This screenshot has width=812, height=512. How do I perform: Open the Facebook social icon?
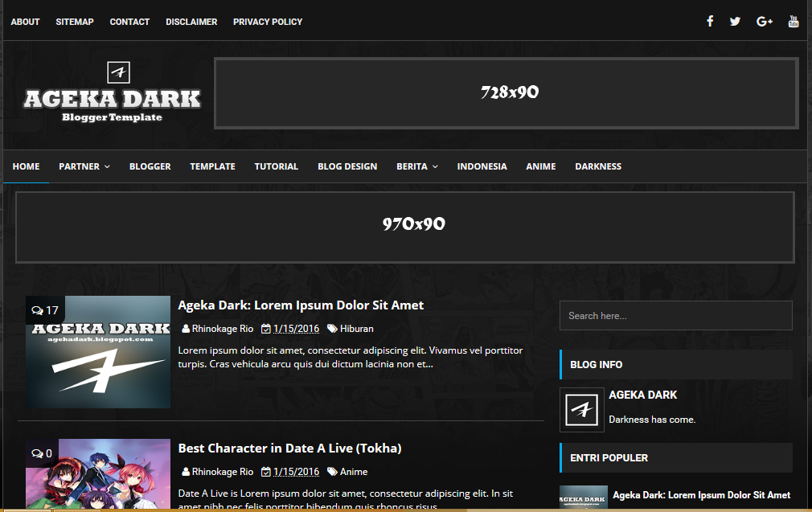click(x=710, y=21)
